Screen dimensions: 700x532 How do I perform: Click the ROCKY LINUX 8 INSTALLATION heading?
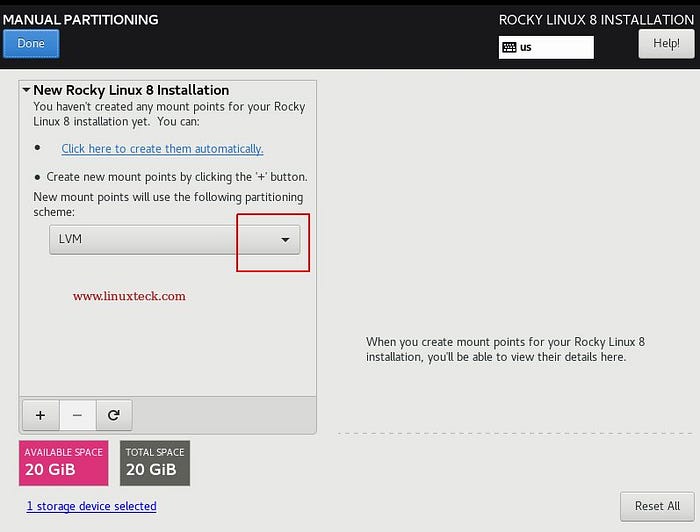point(596,20)
